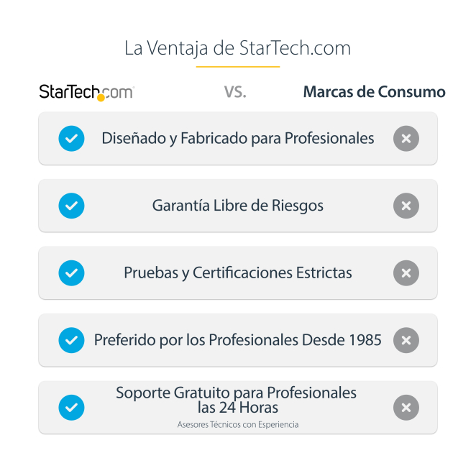This screenshot has width=476, height=476.
Task: Click 'Garantía Libre de Riesgos' text
Action: pos(238,206)
